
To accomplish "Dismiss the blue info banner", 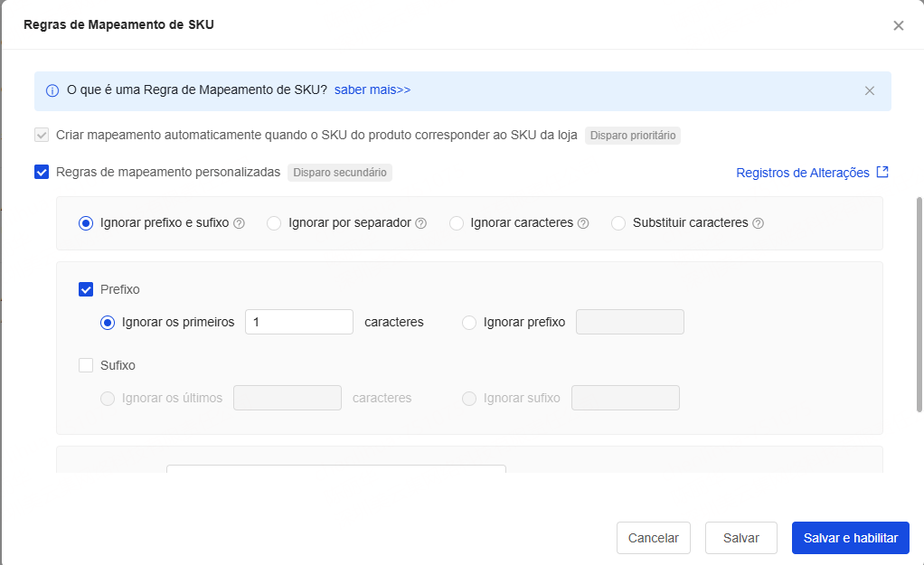I will [x=869, y=90].
